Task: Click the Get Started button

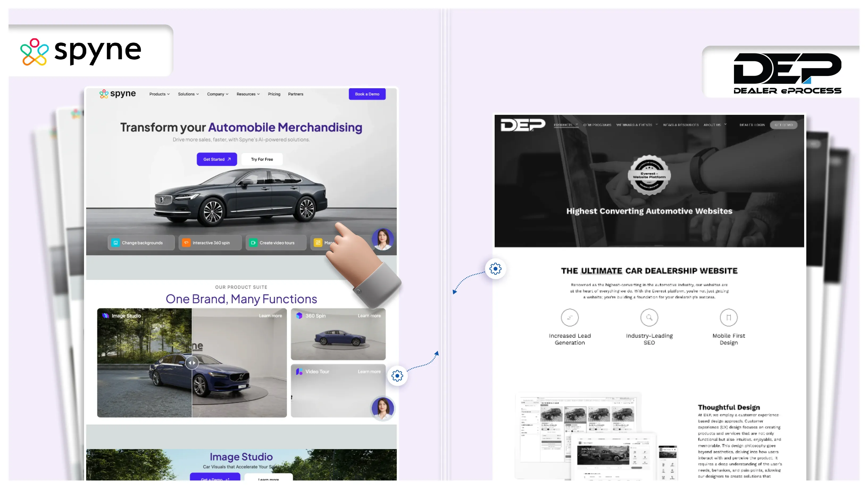Action: pos(217,159)
